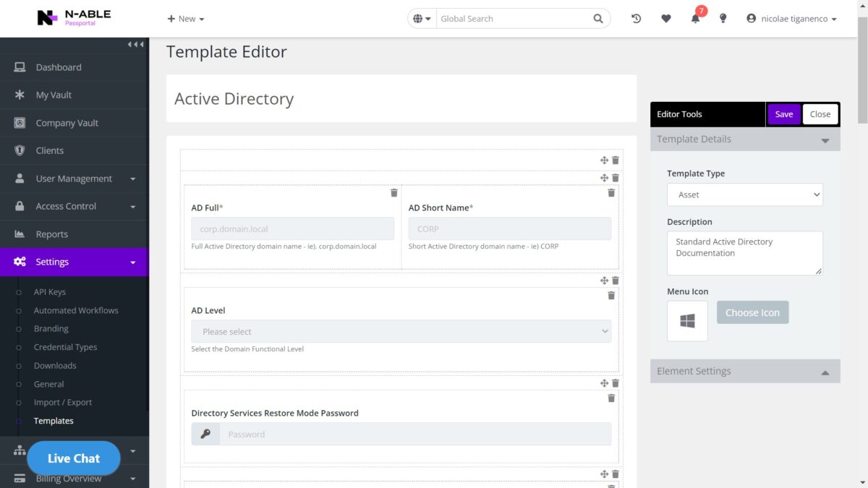The image size is (868, 488).
Task: Click the Windows menu icon preview
Action: 687,321
